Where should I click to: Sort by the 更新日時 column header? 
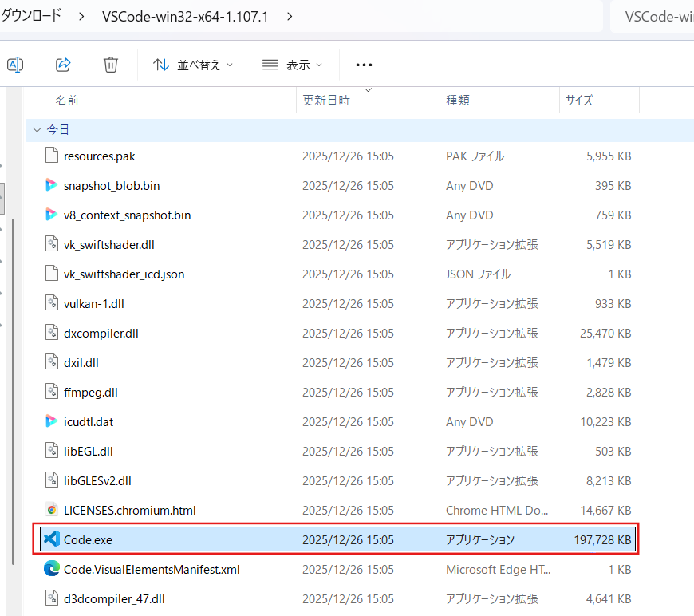point(325,101)
